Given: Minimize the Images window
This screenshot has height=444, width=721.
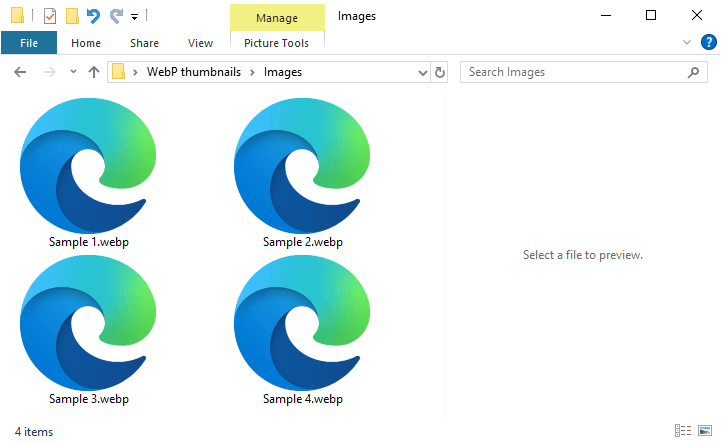Looking at the screenshot, I should tap(606, 16).
